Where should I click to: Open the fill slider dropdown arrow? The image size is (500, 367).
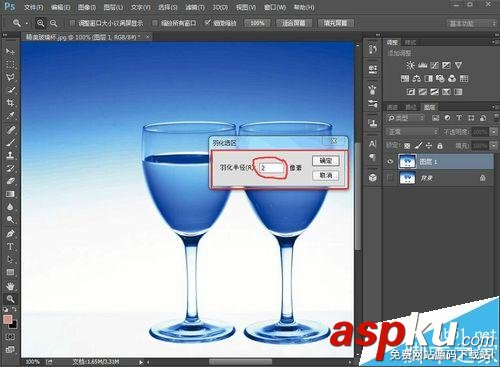pyautogui.click(x=494, y=146)
